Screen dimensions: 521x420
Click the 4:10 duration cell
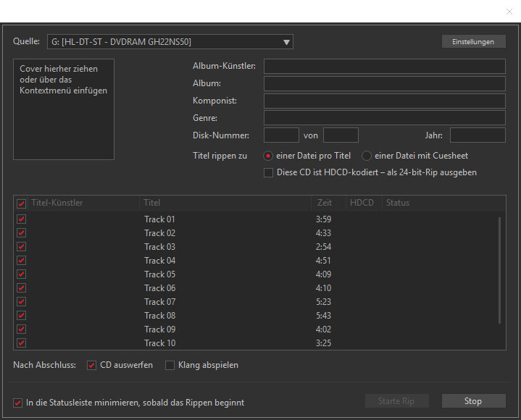coord(323,288)
